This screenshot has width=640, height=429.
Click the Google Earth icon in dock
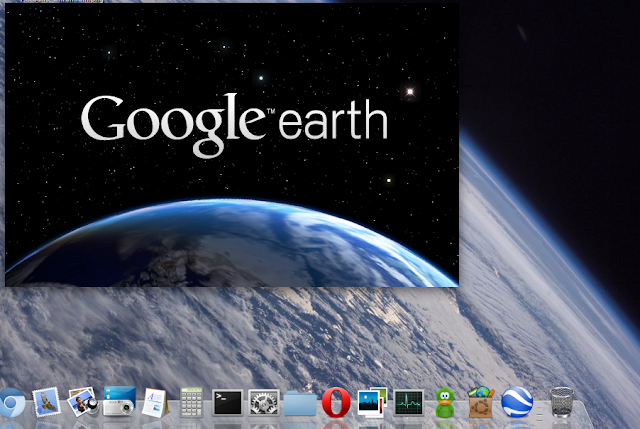(517, 402)
